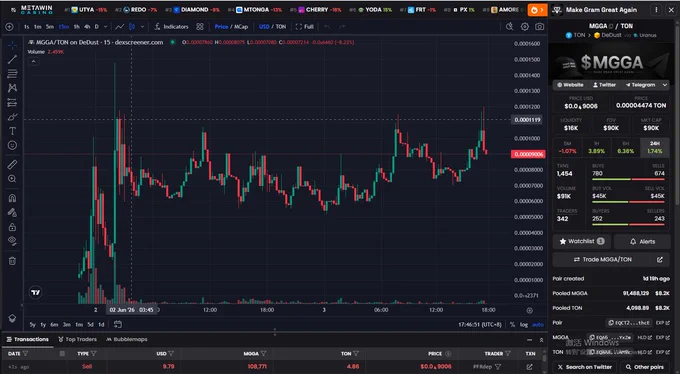Screen dimensions: 680x374
Task: Take a chart snapshot with camera icon
Action: pos(539,27)
